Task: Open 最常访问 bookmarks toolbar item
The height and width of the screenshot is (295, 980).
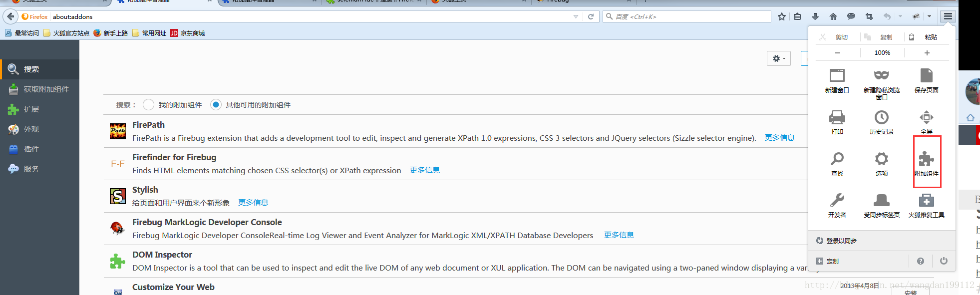Action: (x=22, y=33)
